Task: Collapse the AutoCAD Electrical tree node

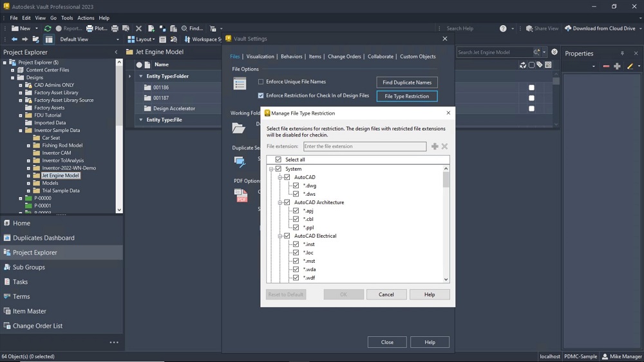Action: tap(280, 236)
